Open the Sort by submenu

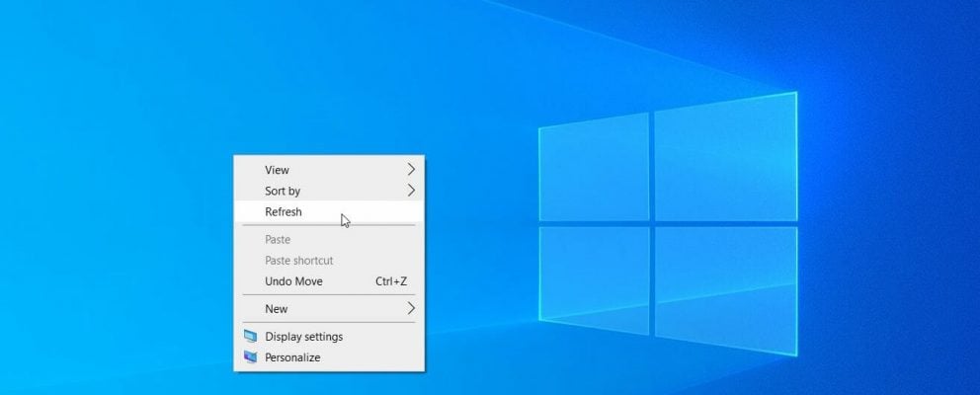[x=329, y=191]
